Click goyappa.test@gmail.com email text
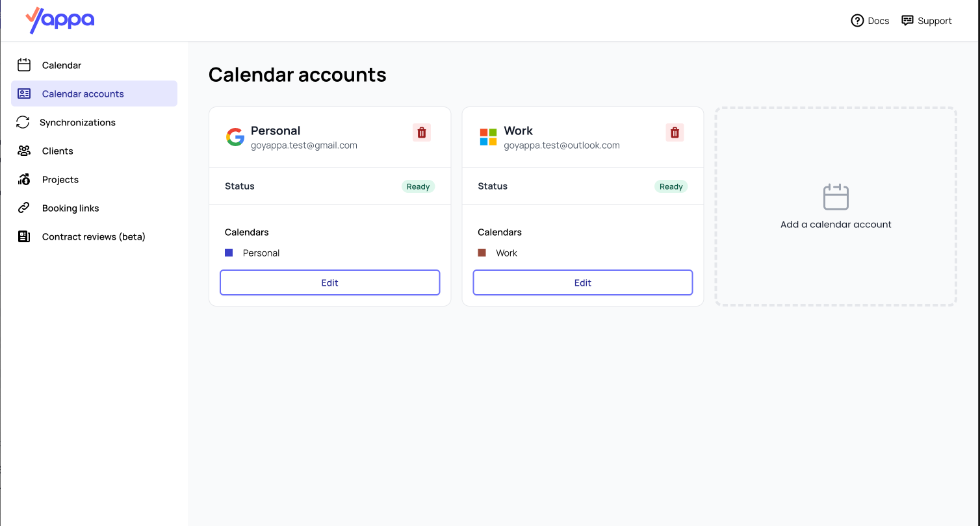The width and height of the screenshot is (980, 526). [x=304, y=145]
